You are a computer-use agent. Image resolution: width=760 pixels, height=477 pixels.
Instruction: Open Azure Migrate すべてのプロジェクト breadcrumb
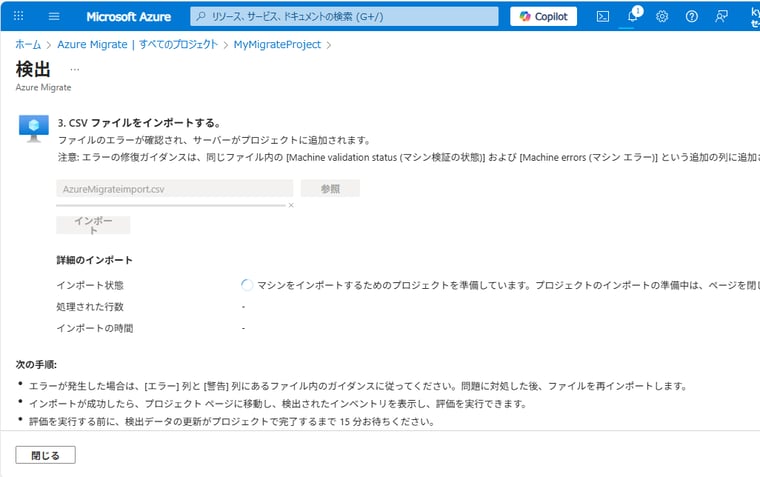[x=138, y=45]
